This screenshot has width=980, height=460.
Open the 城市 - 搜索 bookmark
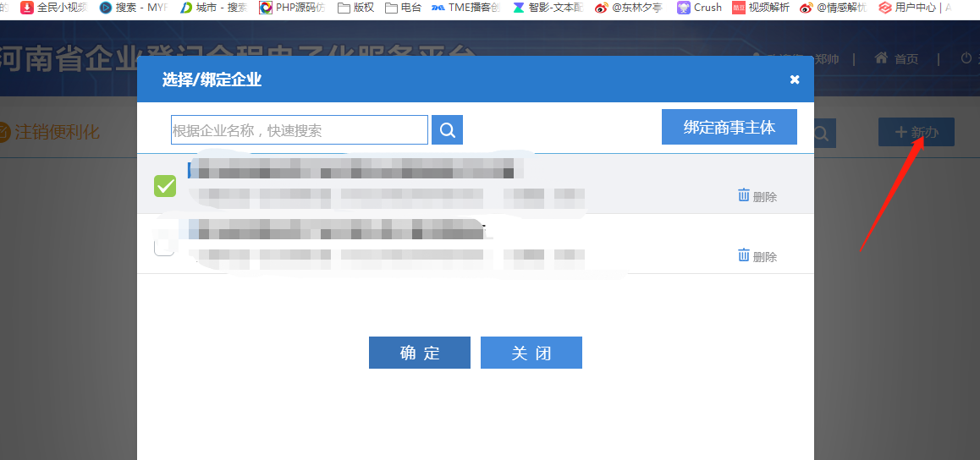[214, 8]
